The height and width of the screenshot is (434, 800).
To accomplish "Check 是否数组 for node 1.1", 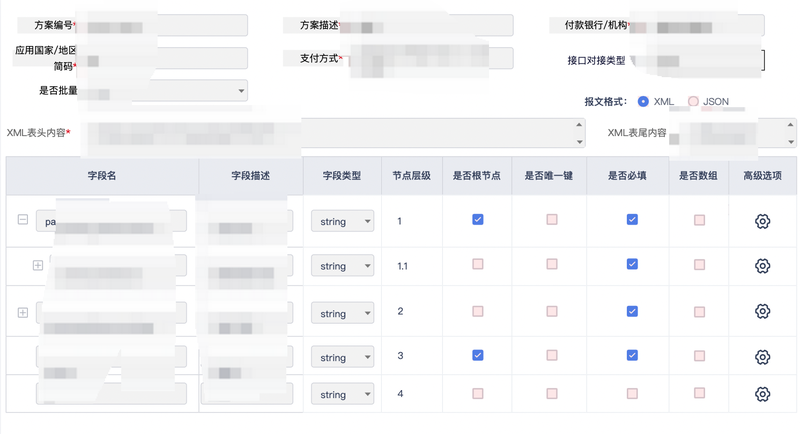I will (699, 264).
